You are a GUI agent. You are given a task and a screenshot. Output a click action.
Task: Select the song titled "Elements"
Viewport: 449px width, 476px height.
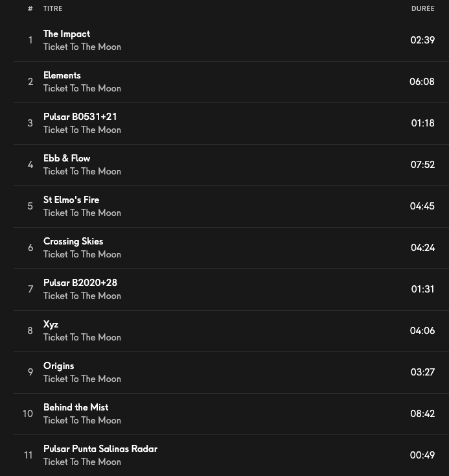[x=62, y=75]
